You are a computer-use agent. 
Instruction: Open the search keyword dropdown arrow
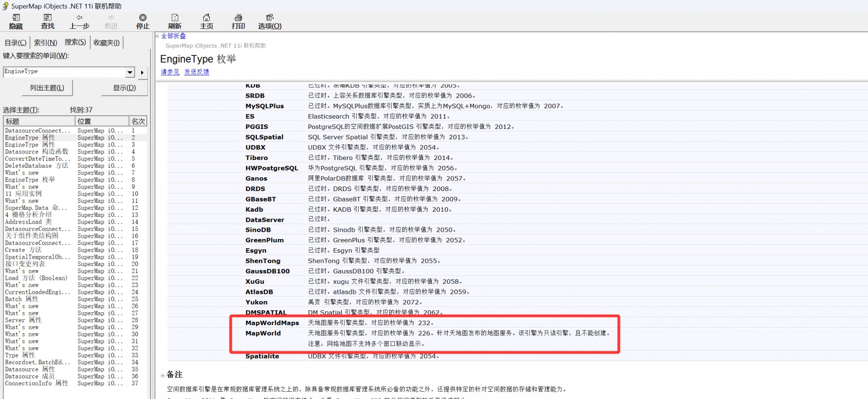click(130, 72)
